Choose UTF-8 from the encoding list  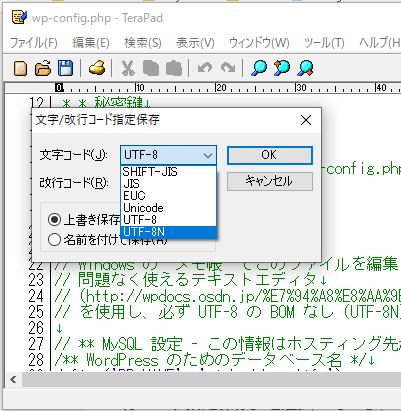coord(168,220)
